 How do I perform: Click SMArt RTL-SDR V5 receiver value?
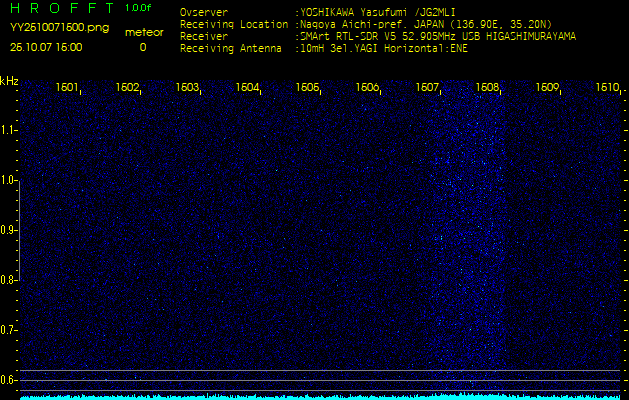[438, 37]
